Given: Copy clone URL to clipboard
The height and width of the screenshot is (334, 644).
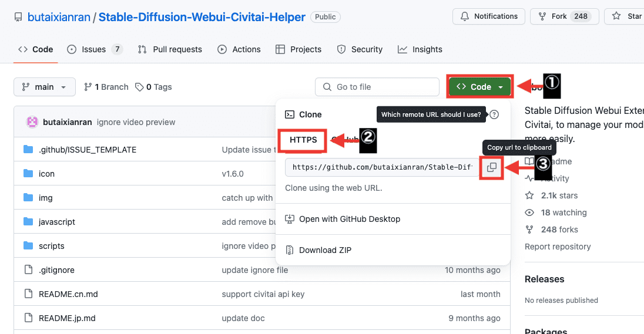Looking at the screenshot, I should point(492,168).
